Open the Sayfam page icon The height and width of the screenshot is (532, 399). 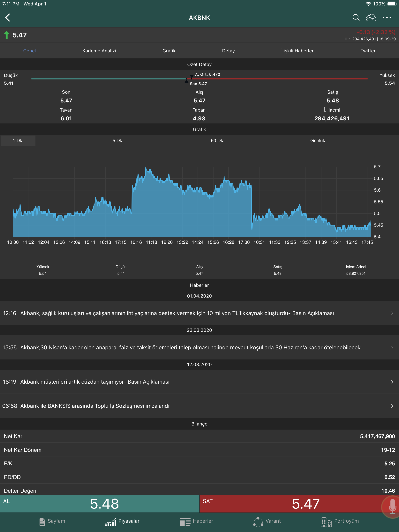tap(42, 522)
